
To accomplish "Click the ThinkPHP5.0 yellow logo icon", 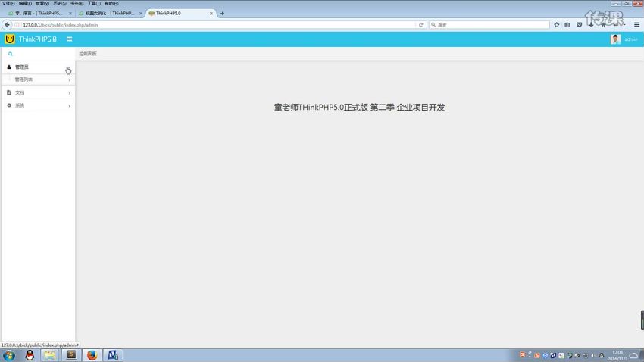I will tap(10, 39).
